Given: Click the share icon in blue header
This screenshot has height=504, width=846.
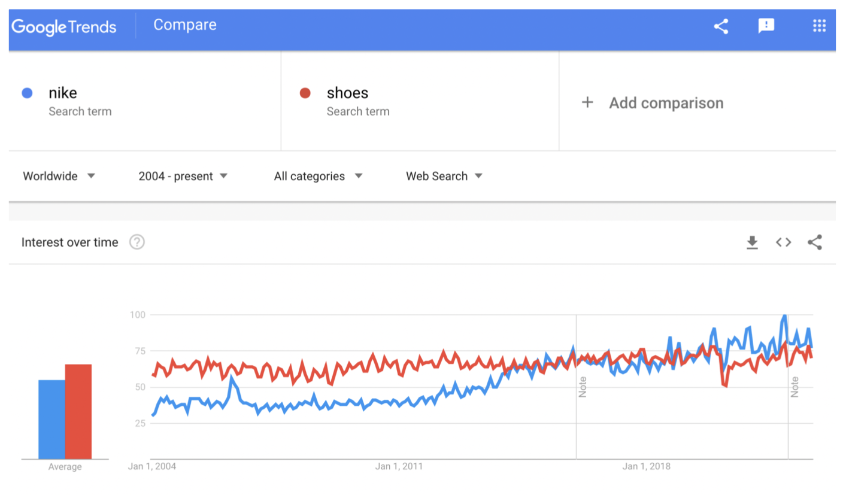Looking at the screenshot, I should [721, 26].
